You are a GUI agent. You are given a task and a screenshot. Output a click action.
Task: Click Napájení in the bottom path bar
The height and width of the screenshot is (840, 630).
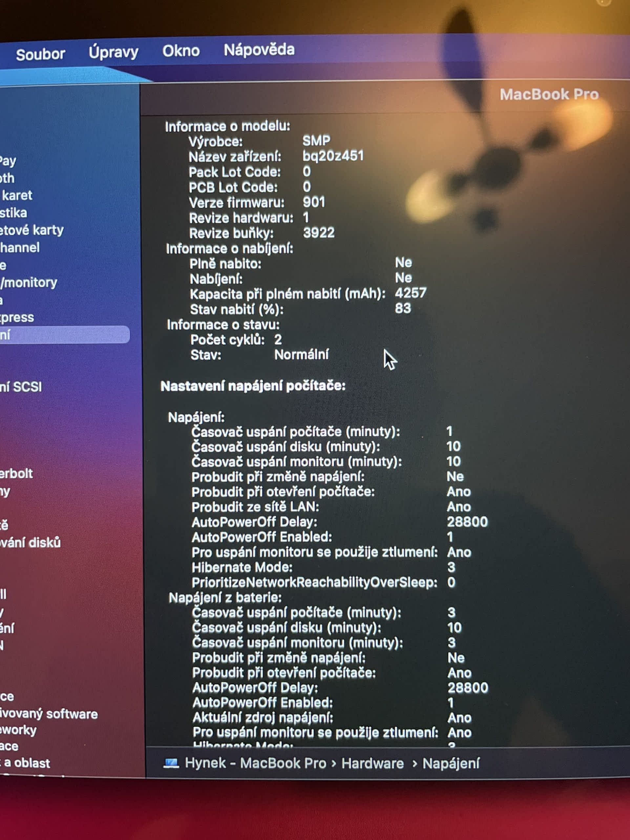click(451, 763)
